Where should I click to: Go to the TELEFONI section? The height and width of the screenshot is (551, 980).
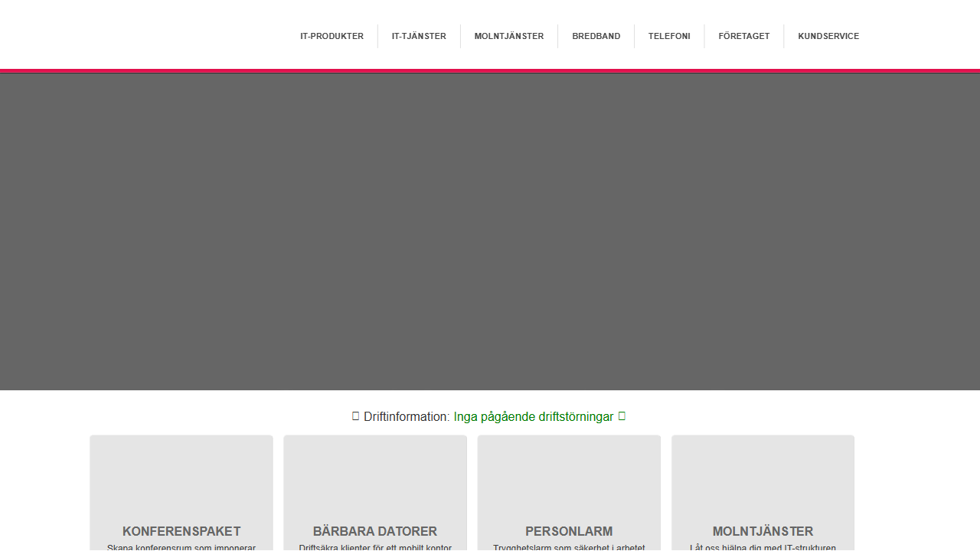coord(669,36)
